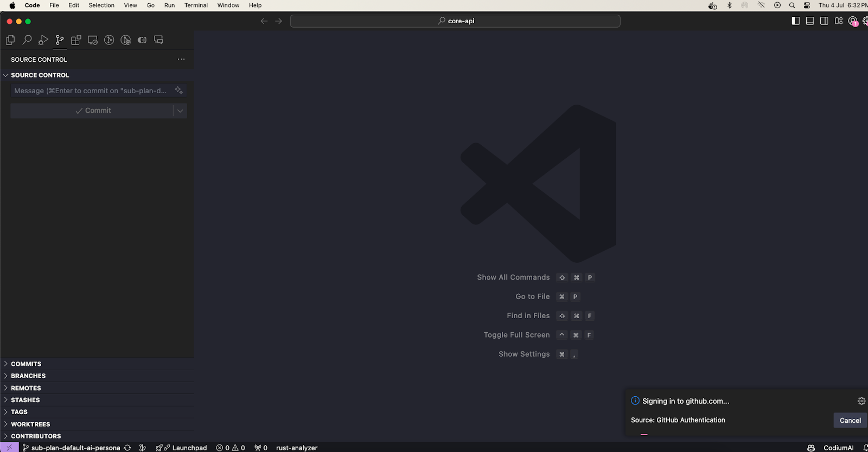Screen dimensions: 868x452
Task: Open the Explorer view icon
Action: pos(10,40)
